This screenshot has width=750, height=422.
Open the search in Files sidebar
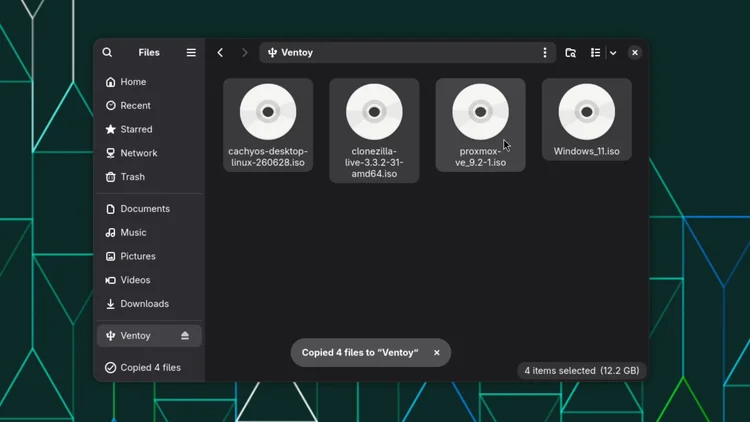pyautogui.click(x=107, y=53)
